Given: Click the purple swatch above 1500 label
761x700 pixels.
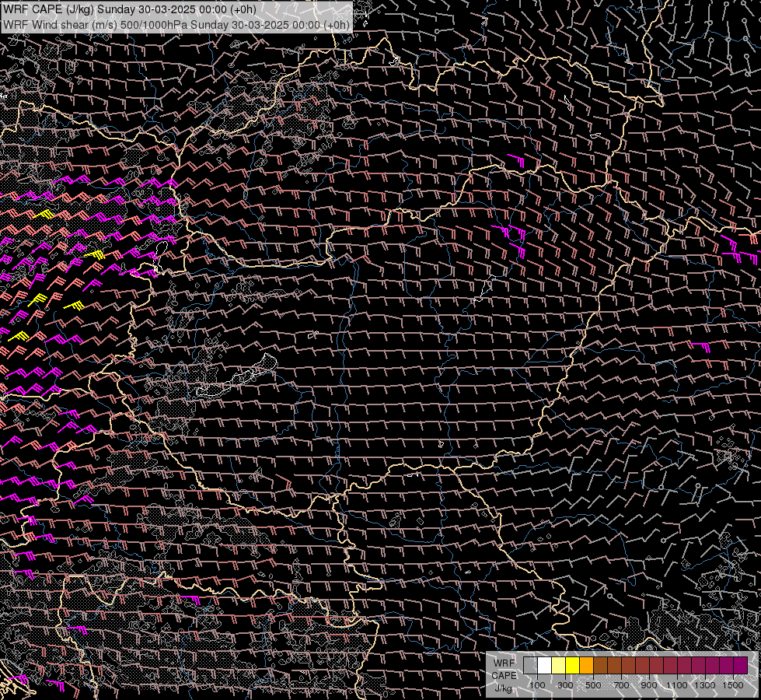Looking at the screenshot, I should pyautogui.click(x=741, y=665).
